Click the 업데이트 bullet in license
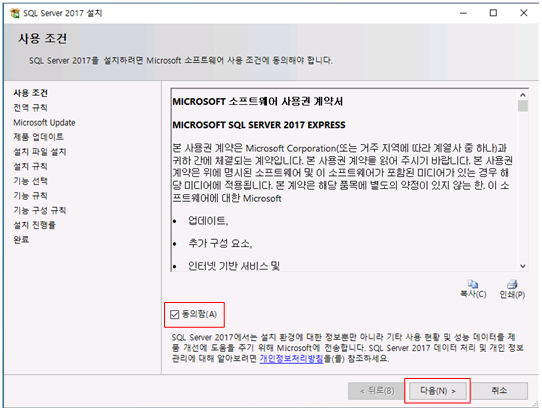Viewport: 542px width, 410px height. coord(208,221)
